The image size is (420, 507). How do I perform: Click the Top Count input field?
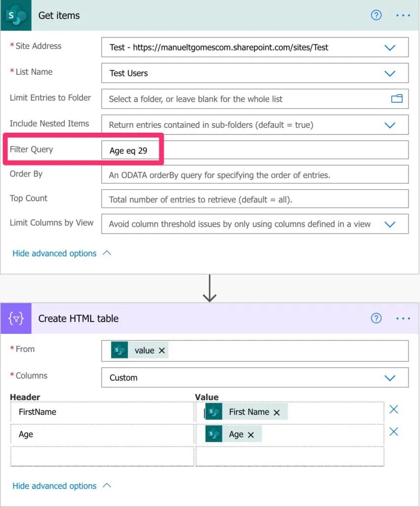coord(255,199)
